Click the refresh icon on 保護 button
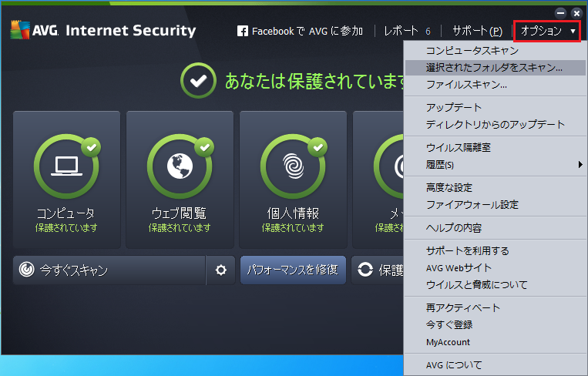 tap(365, 270)
